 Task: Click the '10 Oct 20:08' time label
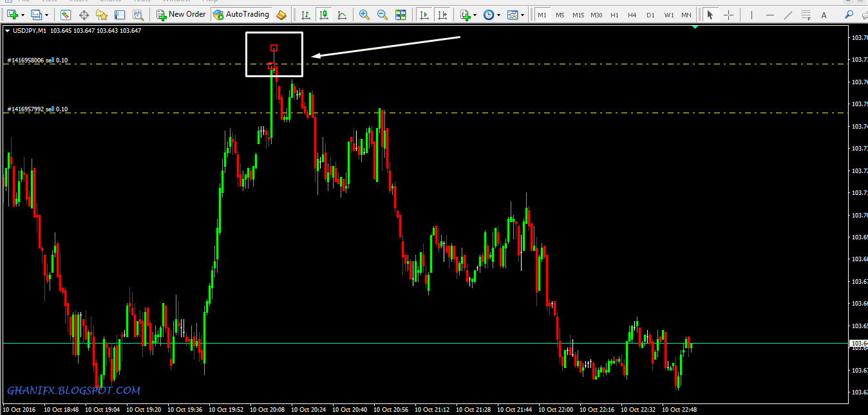[x=267, y=409]
